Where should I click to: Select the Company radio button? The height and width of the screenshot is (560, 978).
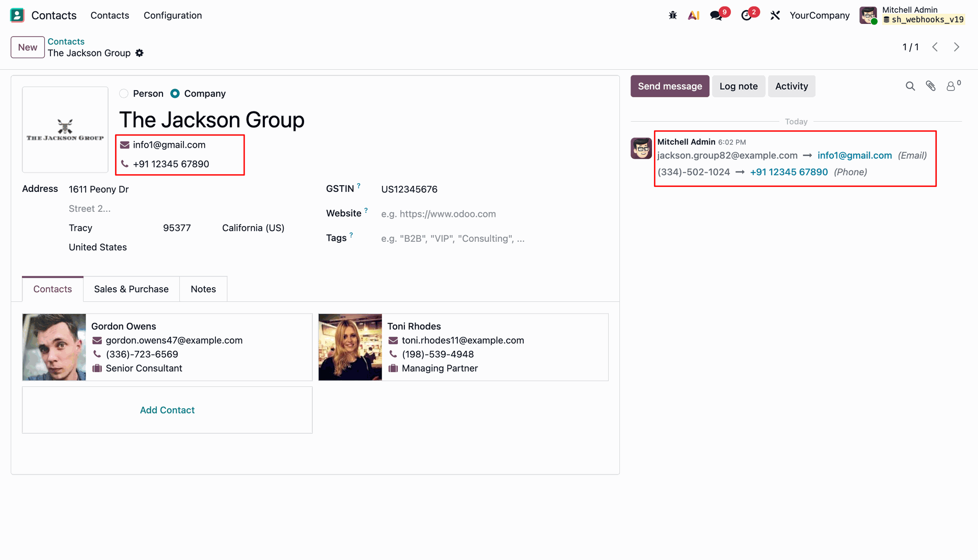pos(175,94)
